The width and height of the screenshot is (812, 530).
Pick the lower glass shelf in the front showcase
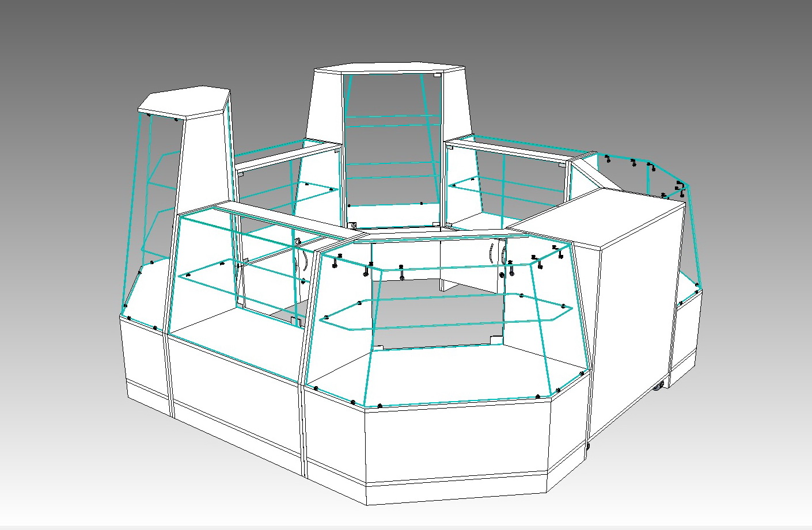coord(446,311)
